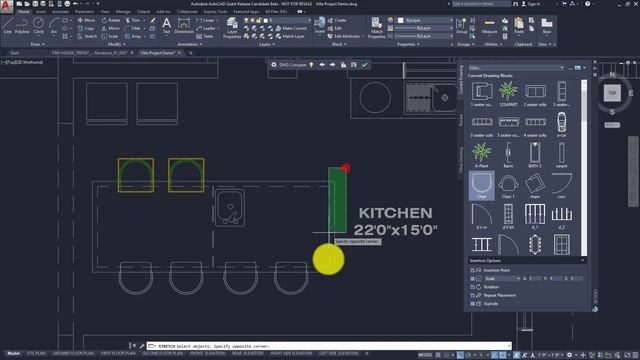Select the Polyline tool

[x=22, y=26]
